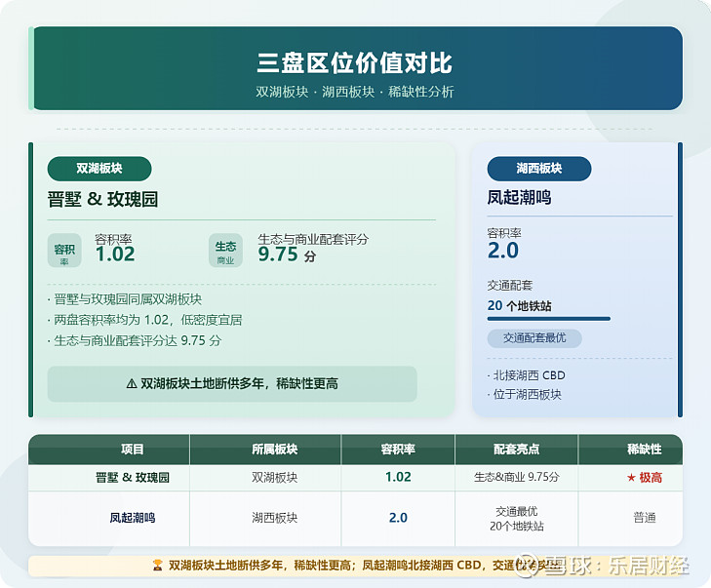
Task: Click the 交通配套 label
Action: click(x=510, y=285)
